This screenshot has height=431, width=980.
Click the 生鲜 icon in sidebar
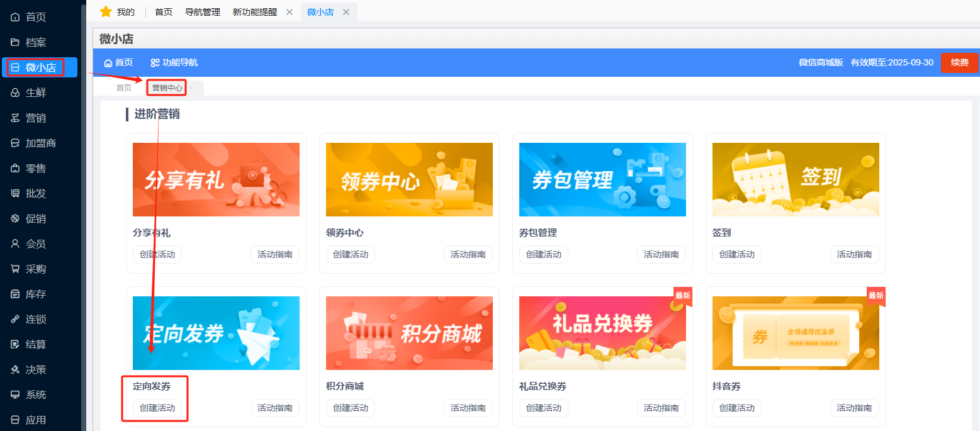(15, 93)
